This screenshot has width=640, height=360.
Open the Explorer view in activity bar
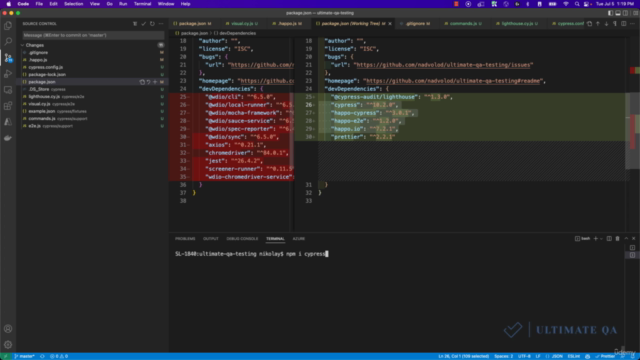tap(8, 26)
